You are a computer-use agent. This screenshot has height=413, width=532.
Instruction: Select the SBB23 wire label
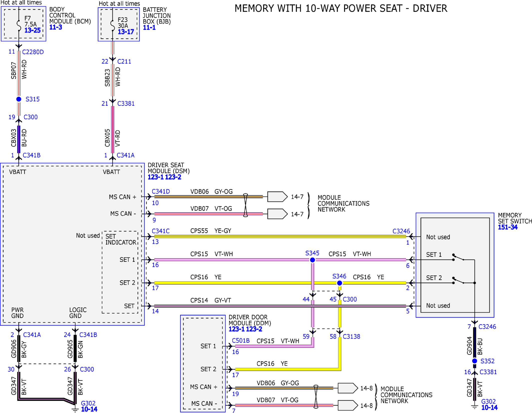tap(107, 78)
